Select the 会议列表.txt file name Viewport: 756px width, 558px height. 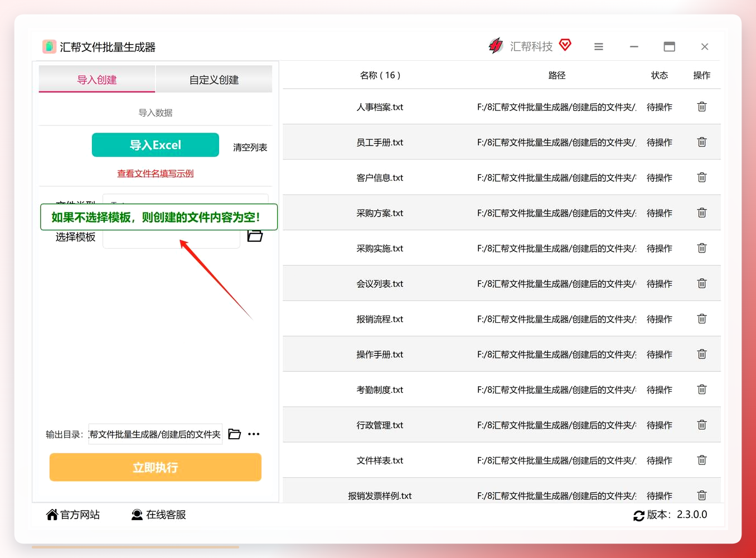380,284
